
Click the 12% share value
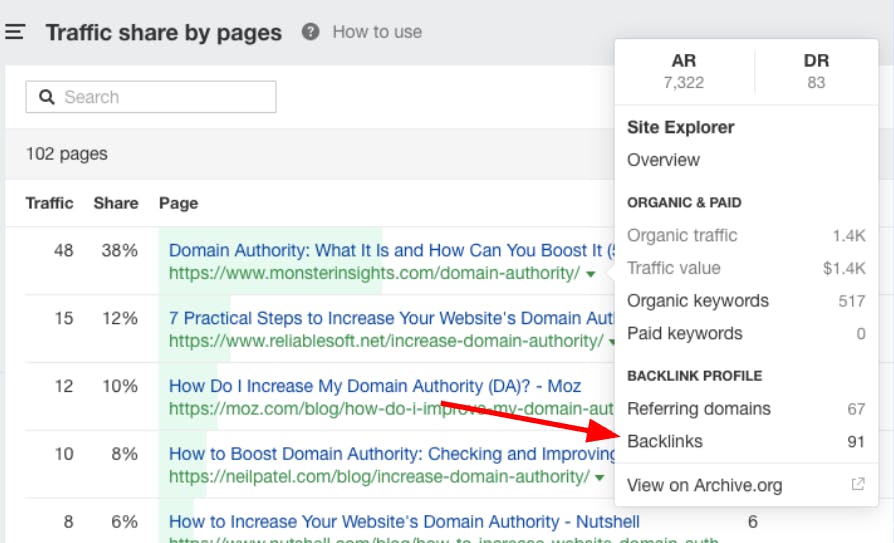click(x=120, y=318)
